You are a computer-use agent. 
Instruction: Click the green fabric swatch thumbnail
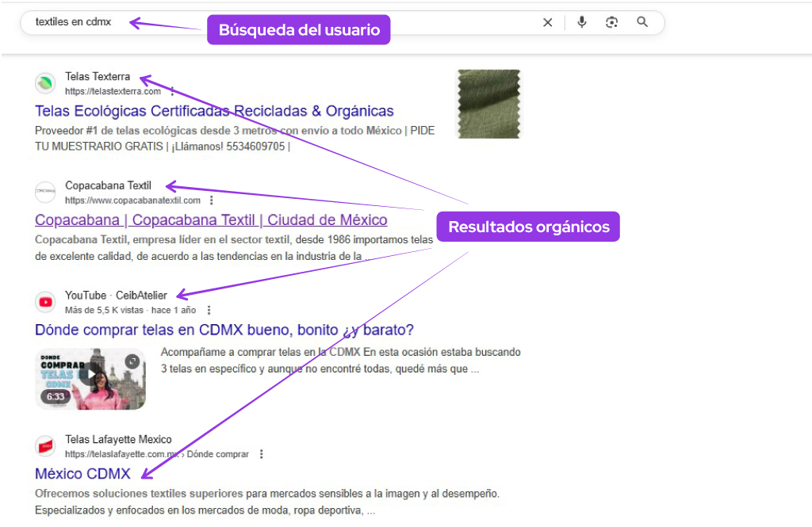488,104
